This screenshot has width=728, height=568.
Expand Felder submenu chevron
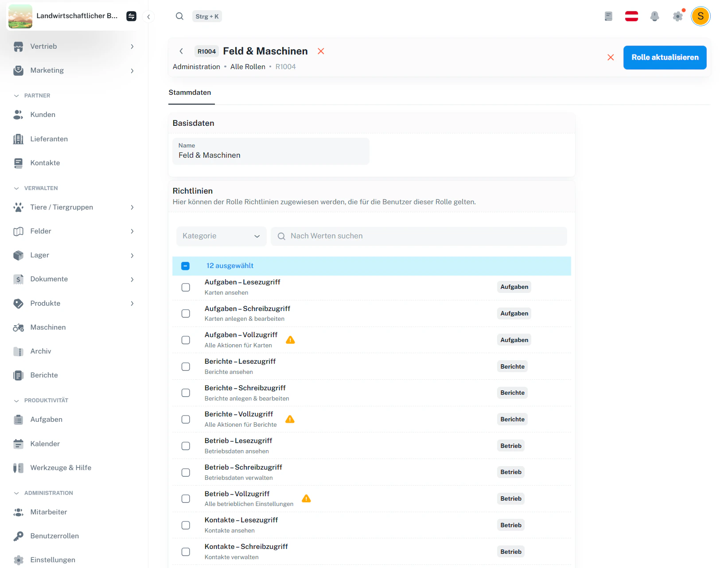132,231
